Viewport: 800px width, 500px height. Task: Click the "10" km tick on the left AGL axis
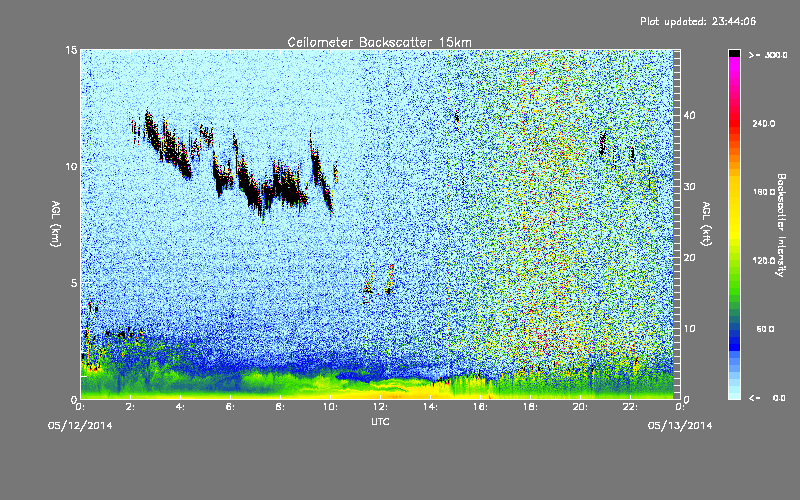pyautogui.click(x=71, y=166)
